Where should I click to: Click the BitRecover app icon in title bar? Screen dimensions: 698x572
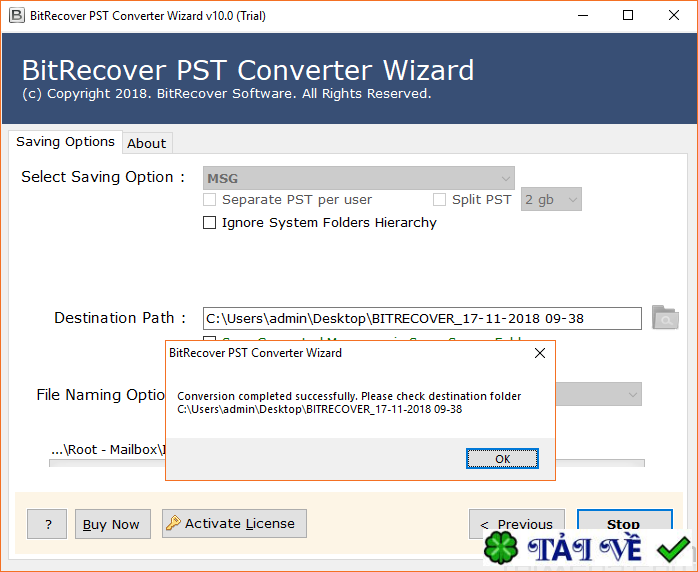pyautogui.click(x=17, y=16)
